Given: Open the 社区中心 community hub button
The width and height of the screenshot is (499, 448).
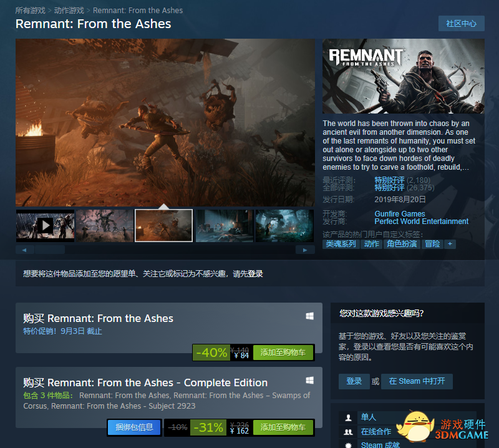Looking at the screenshot, I should (461, 24).
